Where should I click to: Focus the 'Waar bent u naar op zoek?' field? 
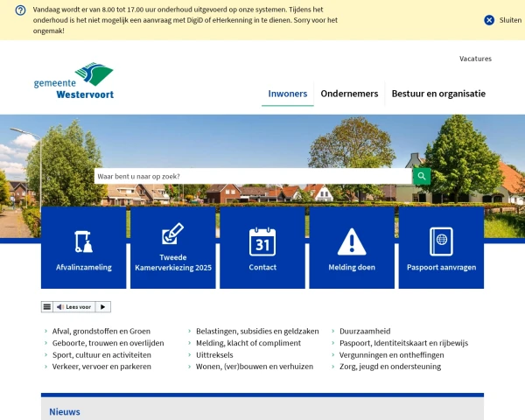(x=252, y=176)
